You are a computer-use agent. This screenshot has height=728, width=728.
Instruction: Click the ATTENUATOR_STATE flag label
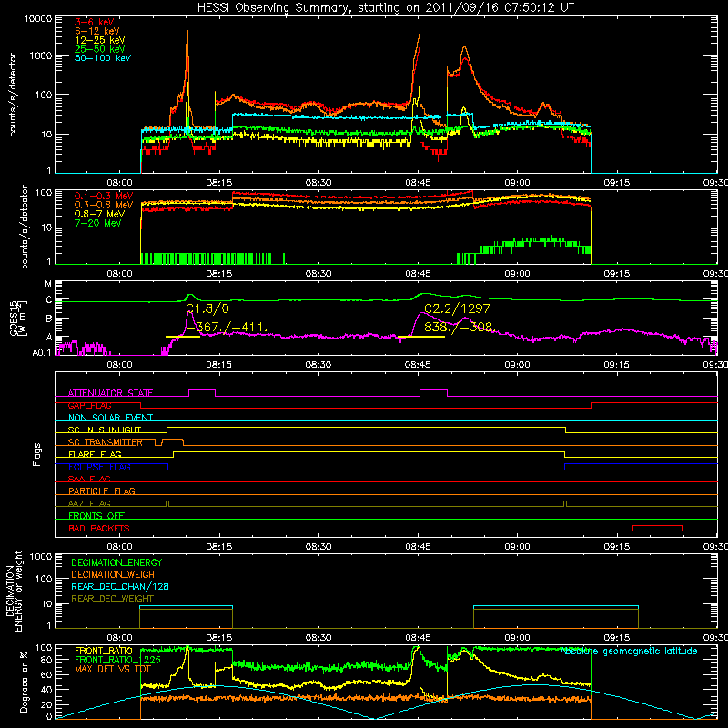tap(110, 393)
